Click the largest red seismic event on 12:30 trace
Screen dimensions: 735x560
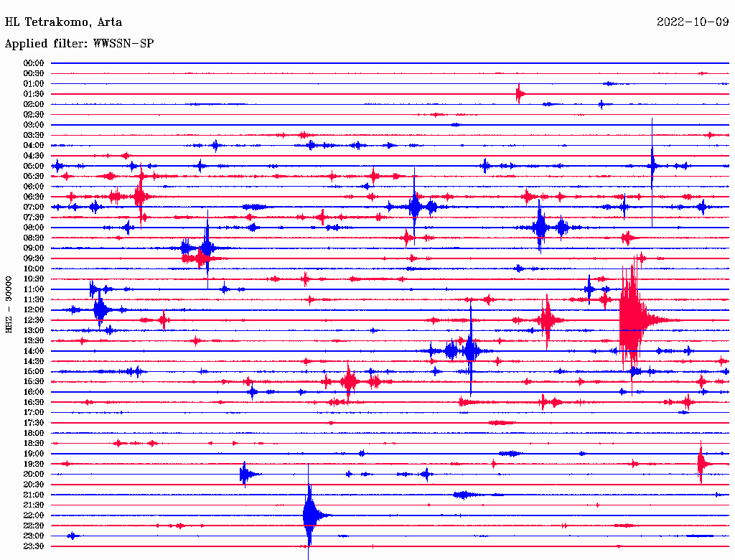633,320
